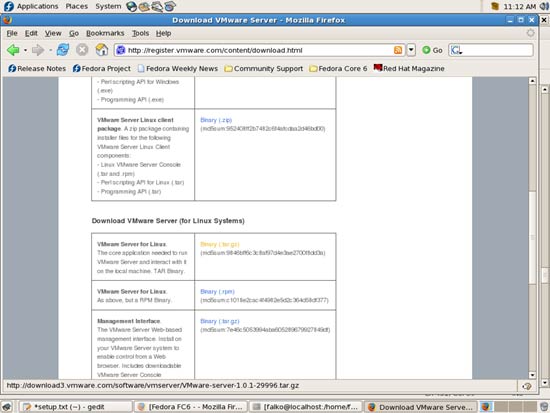The height and width of the screenshot is (413, 550).
Task: Click the Firefox icon in window title bar
Action: 7,20
